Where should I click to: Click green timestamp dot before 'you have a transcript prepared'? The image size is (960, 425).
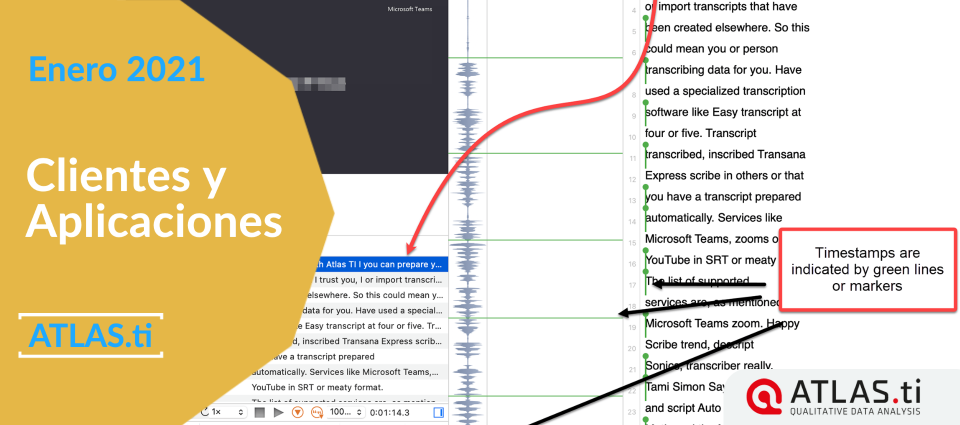coord(645,187)
